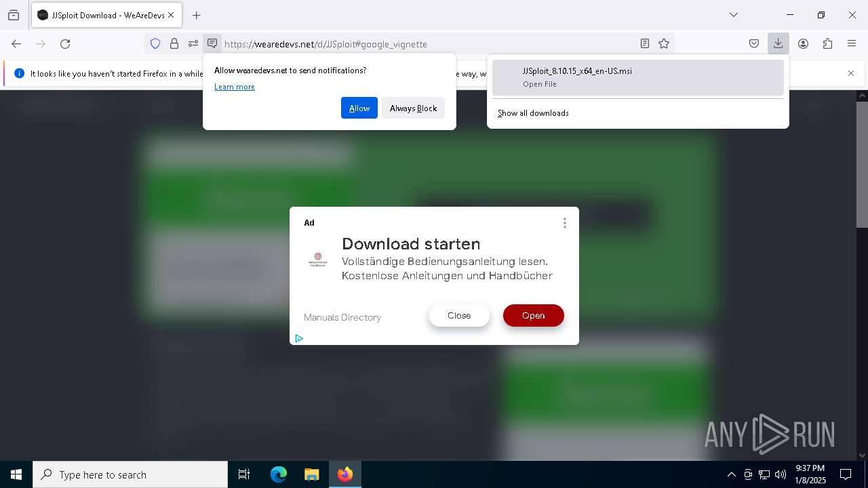Open Save to Pocket icon
This screenshot has width=868, height=488.
tap(754, 43)
